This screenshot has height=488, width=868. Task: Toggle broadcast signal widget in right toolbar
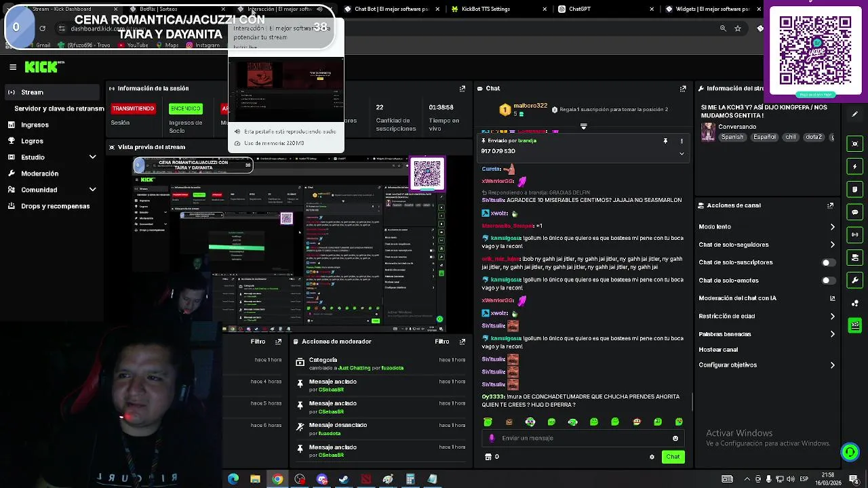855,235
